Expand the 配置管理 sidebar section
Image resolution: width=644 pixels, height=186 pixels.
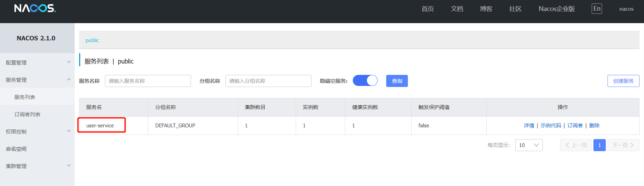pyautogui.click(x=37, y=62)
